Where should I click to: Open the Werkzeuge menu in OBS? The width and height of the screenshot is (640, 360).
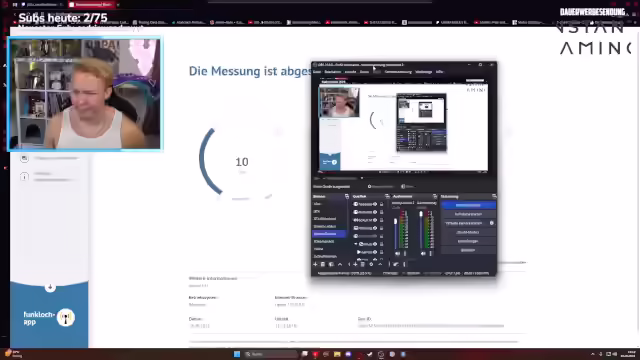(x=423, y=72)
